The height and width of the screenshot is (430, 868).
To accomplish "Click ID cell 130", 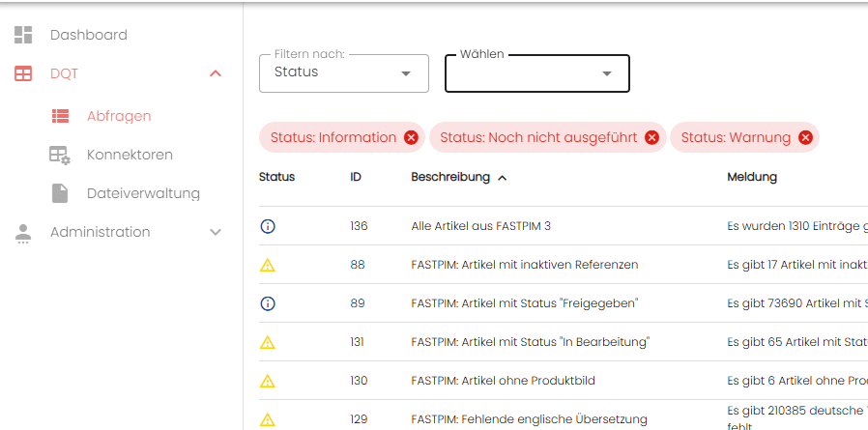I will coord(359,381).
